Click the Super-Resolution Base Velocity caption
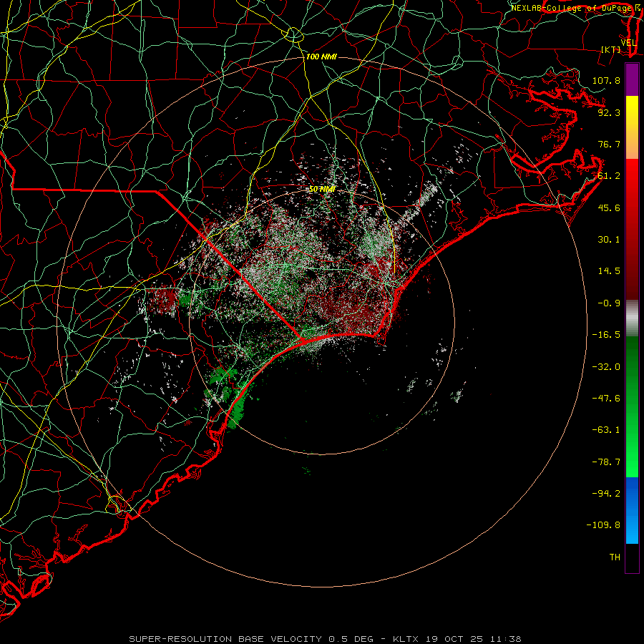Screen dimensions: 644x644 [325, 639]
